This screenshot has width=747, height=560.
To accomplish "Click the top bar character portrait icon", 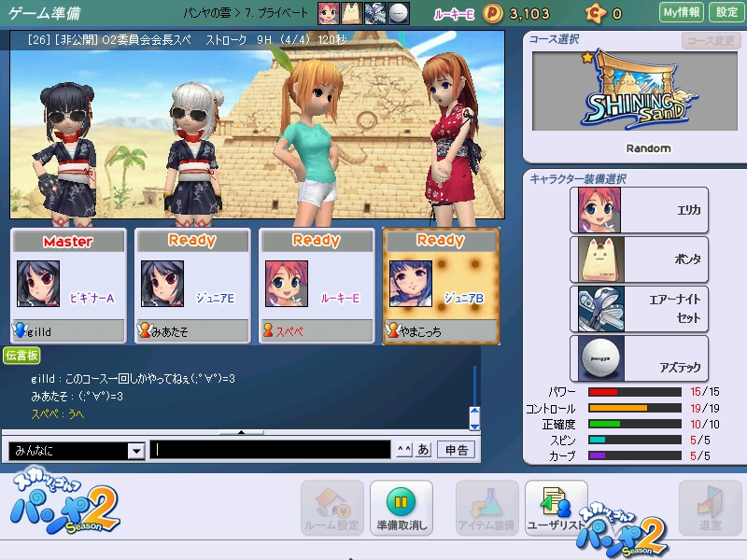I will 329,13.
